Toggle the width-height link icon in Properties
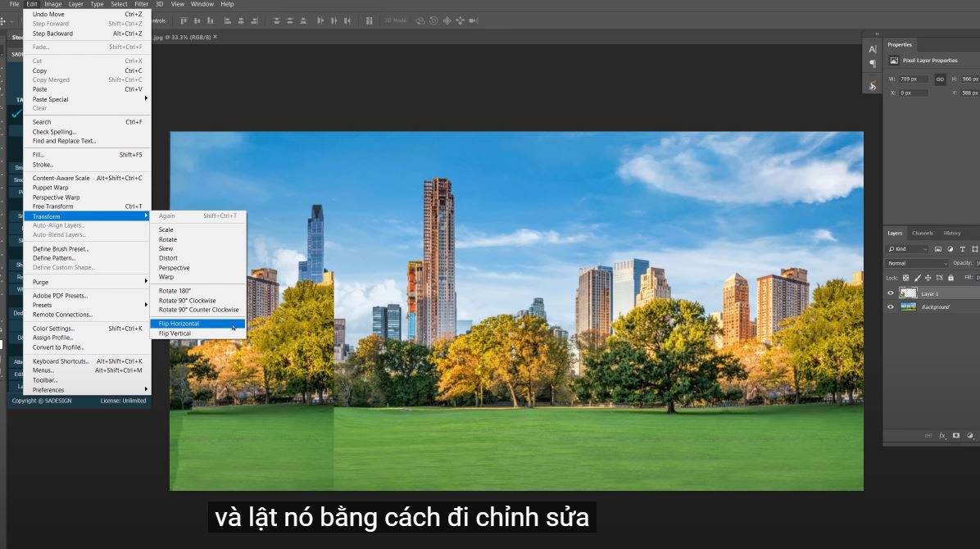The width and height of the screenshot is (980, 549). (x=940, y=79)
